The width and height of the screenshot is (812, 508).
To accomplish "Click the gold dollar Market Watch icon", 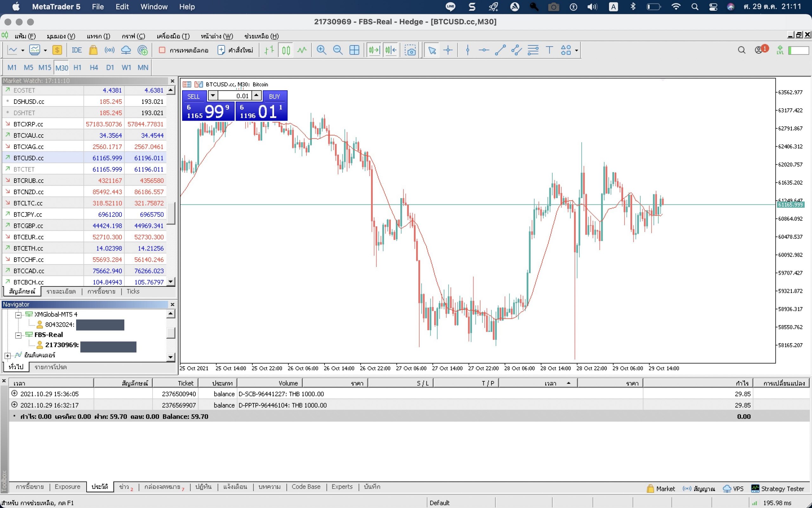I will click(57, 50).
